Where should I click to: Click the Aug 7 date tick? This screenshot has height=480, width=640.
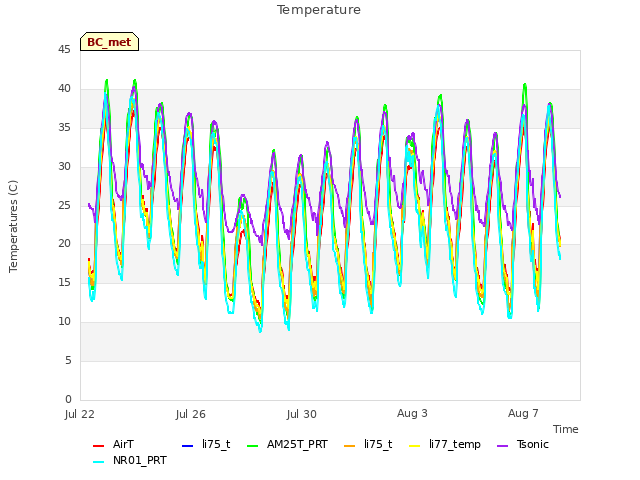click(x=523, y=413)
